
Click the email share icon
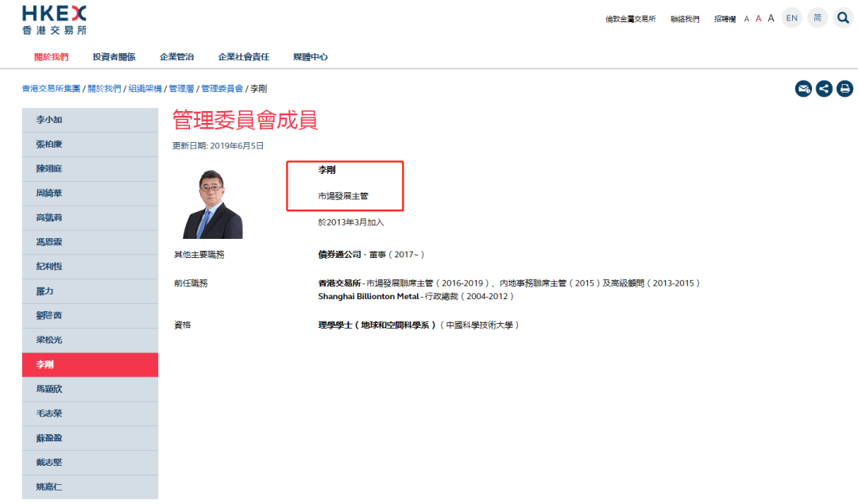(x=803, y=89)
